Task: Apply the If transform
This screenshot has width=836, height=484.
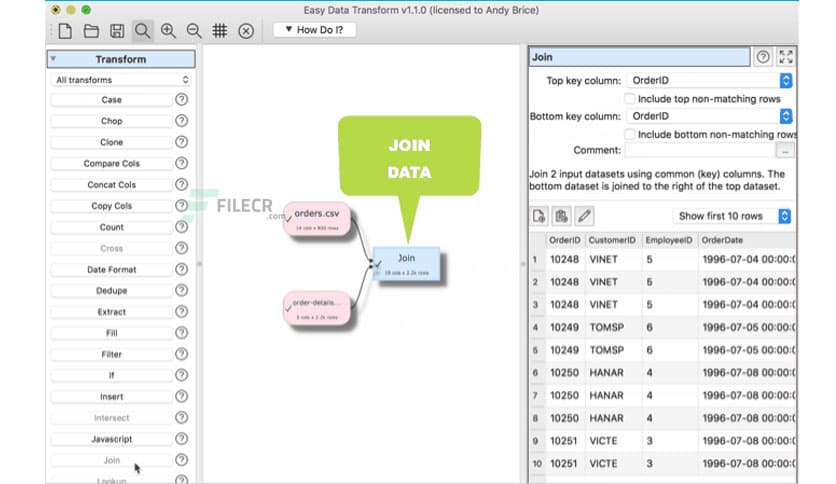Action: click(x=111, y=375)
